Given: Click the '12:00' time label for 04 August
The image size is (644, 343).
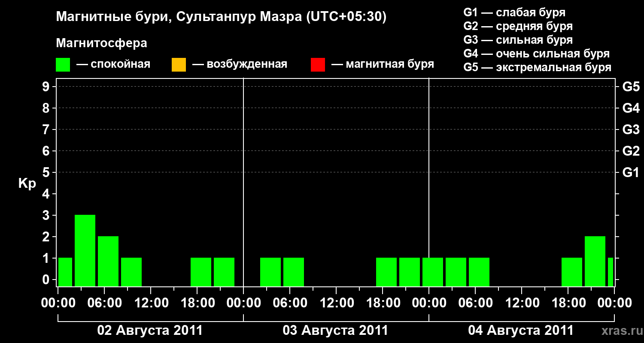Looking at the screenshot, I should [522, 303].
